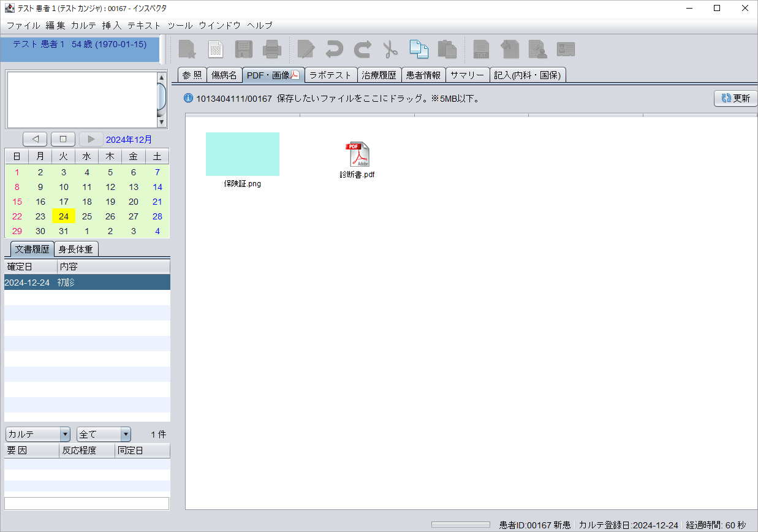Select the 保険証.png thumbnail
Screen dimensions: 758x532
click(x=243, y=154)
